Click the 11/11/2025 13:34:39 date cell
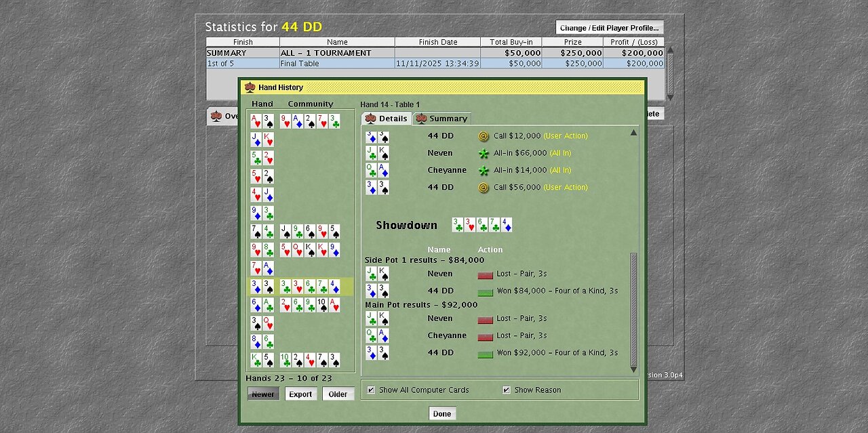 [437, 64]
